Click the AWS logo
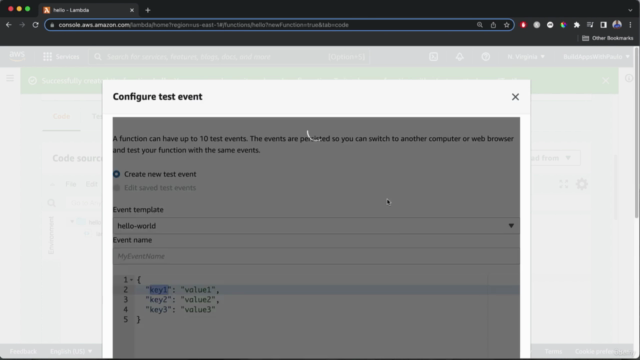 17,56
